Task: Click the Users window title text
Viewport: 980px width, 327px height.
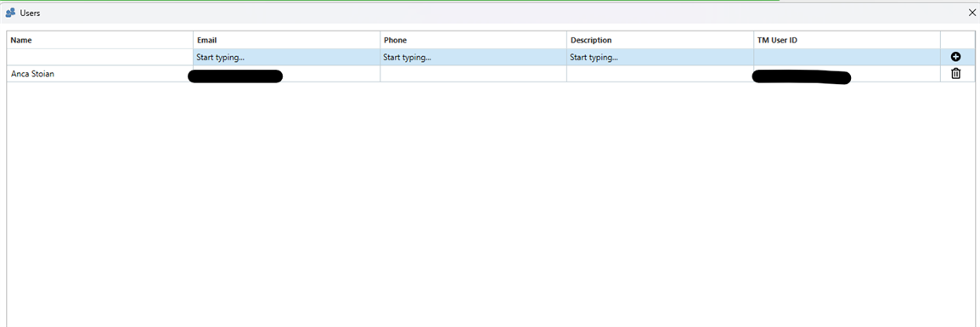Action: [x=30, y=13]
